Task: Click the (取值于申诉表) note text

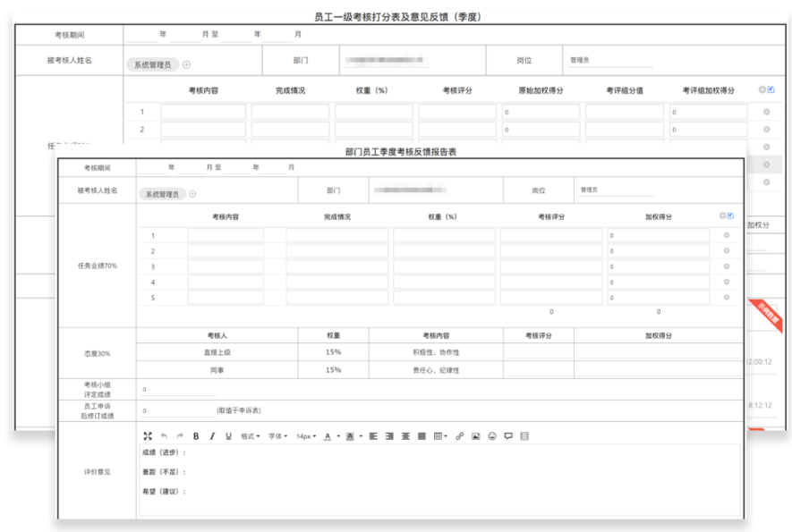Action: click(x=239, y=410)
